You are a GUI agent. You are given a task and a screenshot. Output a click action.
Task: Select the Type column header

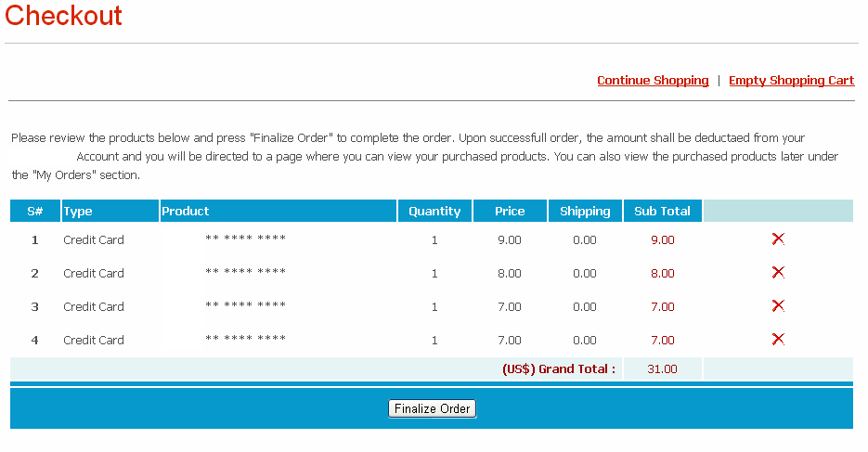pos(78,212)
